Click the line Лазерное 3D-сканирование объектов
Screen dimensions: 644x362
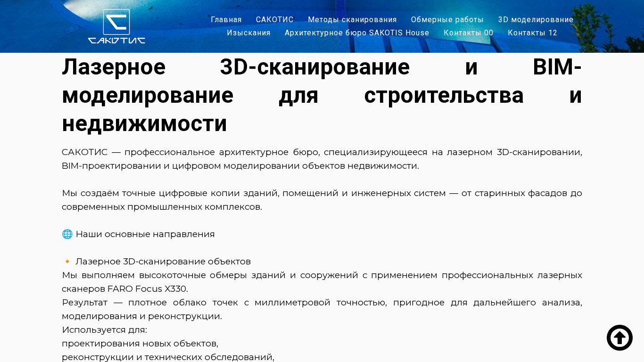click(163, 262)
